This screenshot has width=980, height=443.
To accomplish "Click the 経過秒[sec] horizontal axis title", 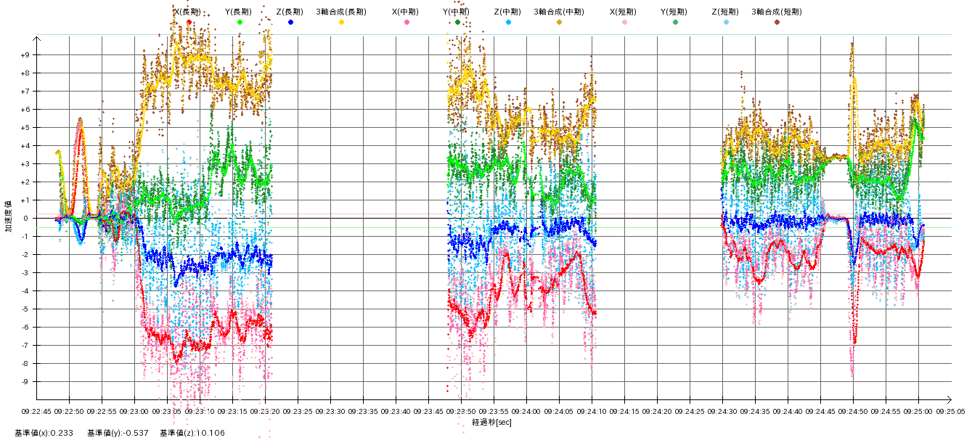I will 491,423.
